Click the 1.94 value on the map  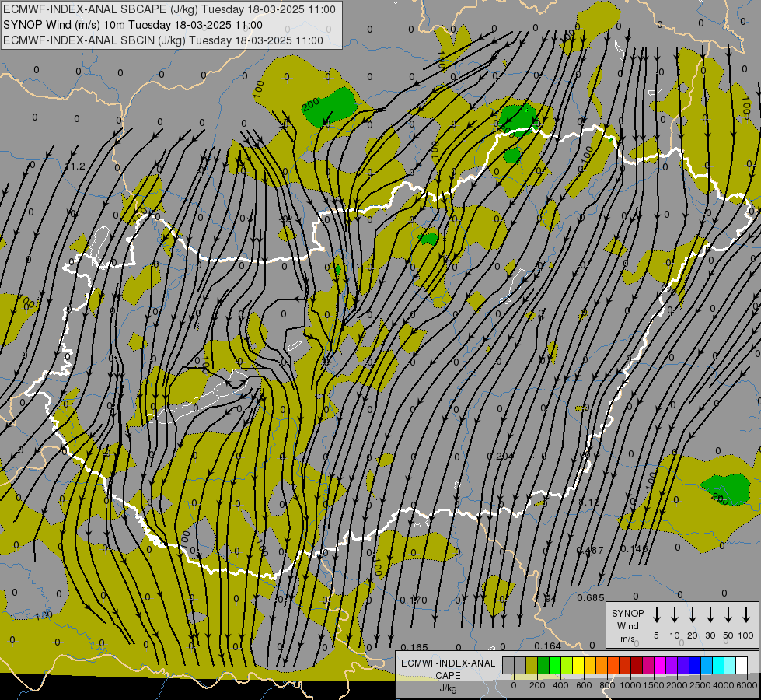coord(546,598)
